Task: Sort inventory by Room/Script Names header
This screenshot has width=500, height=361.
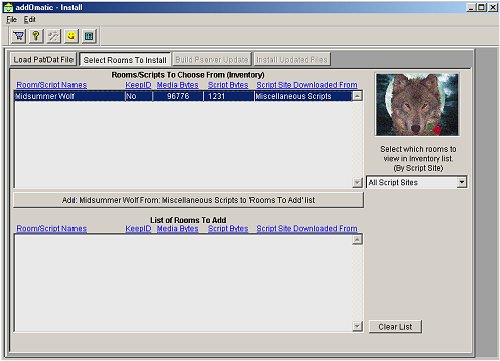Action: click(x=52, y=85)
